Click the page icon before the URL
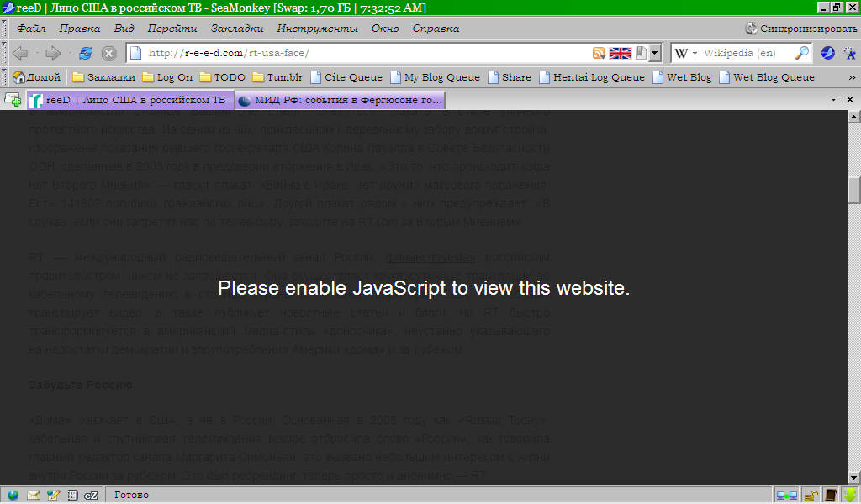 click(x=136, y=53)
